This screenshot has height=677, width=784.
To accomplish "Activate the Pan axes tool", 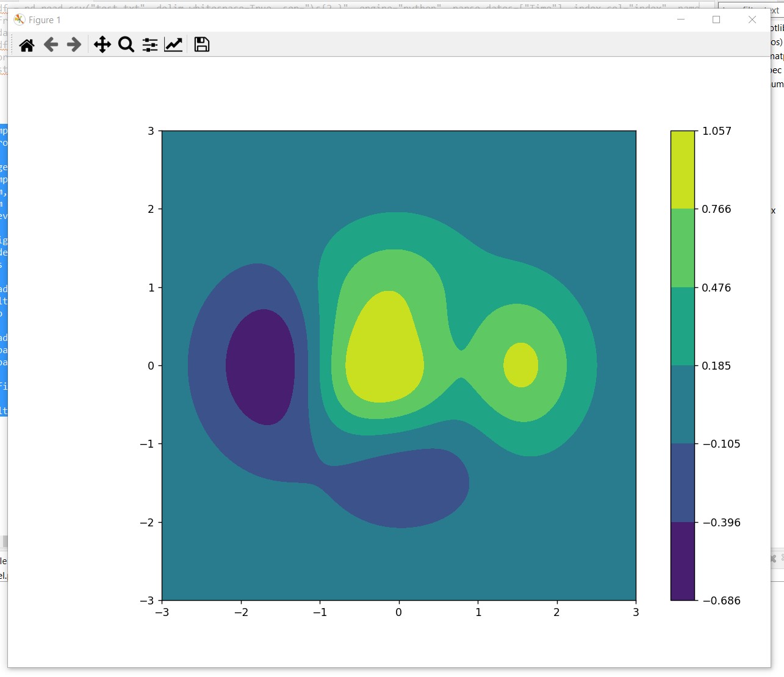I will (x=102, y=45).
